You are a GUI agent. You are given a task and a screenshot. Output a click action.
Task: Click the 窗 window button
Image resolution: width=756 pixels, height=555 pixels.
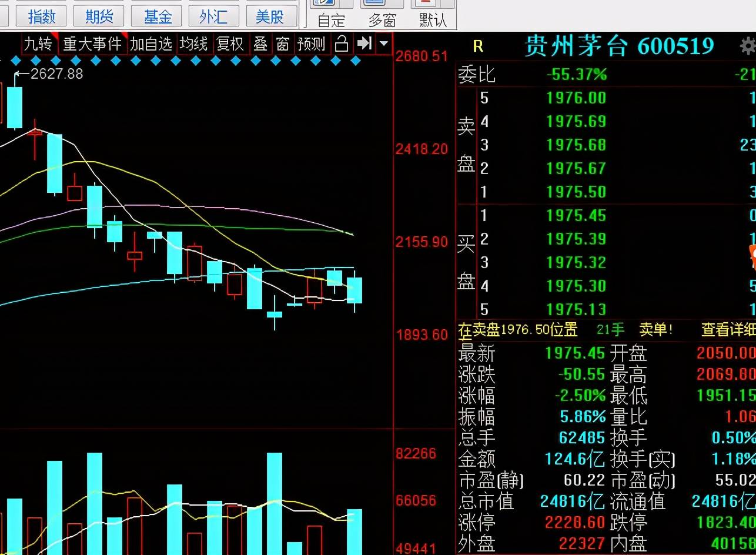point(283,44)
